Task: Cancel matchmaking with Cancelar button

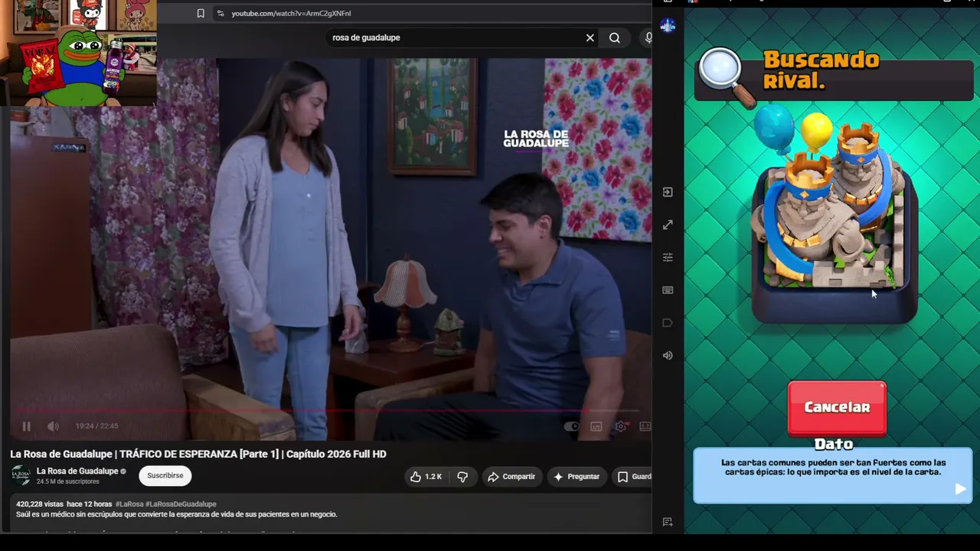Action: pyautogui.click(x=837, y=408)
